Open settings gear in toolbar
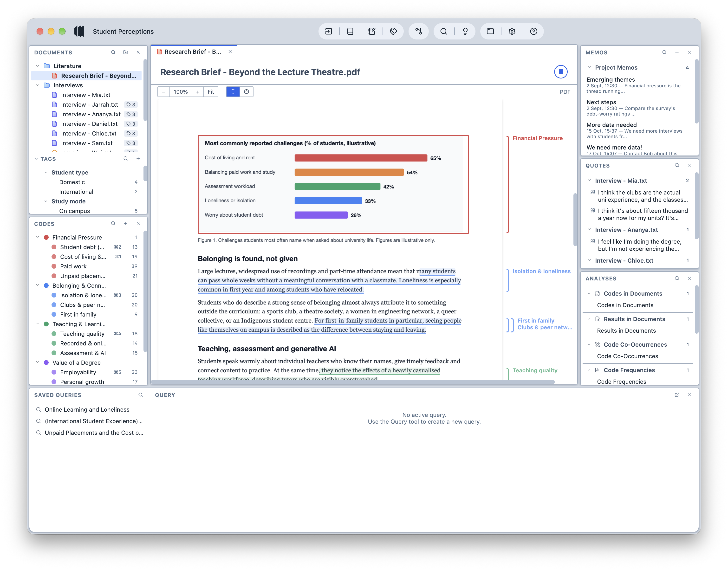The width and height of the screenshot is (728, 570). pos(512,31)
